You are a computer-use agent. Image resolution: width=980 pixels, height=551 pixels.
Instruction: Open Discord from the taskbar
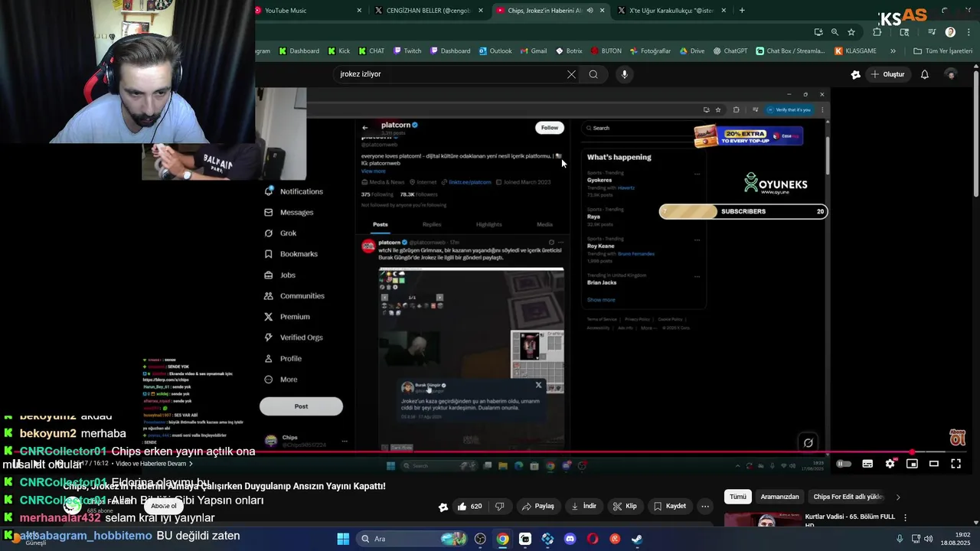pos(570,539)
